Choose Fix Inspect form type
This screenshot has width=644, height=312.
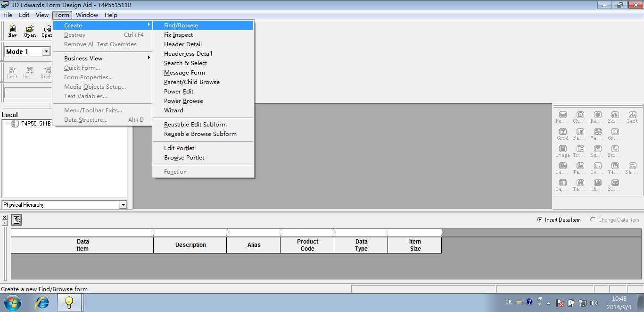pyautogui.click(x=203, y=34)
